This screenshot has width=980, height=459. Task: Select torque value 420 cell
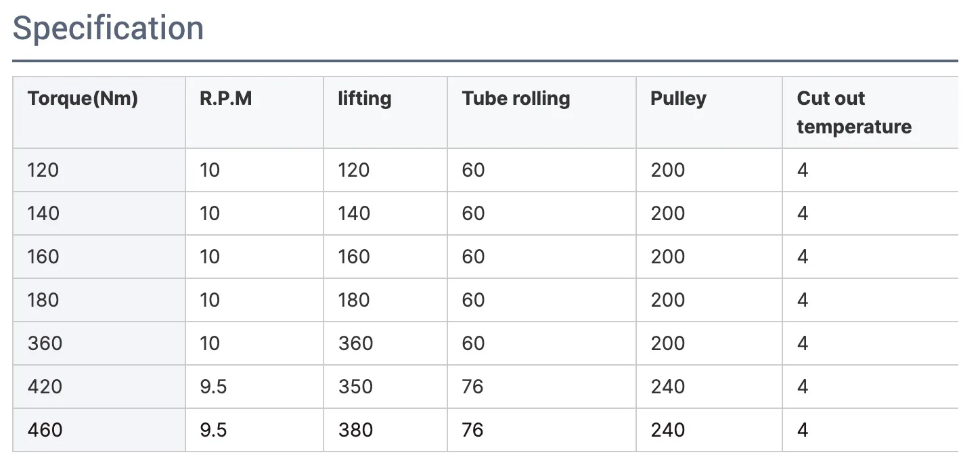[45, 387]
